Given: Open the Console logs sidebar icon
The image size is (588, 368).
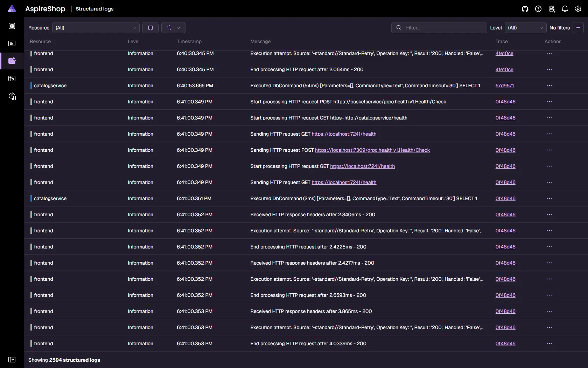Looking at the screenshot, I should [12, 43].
